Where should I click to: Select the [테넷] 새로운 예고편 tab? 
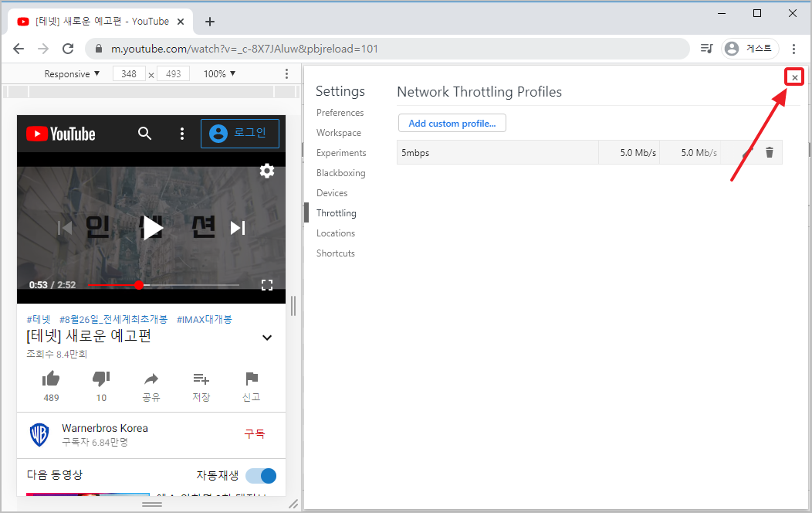click(100, 22)
